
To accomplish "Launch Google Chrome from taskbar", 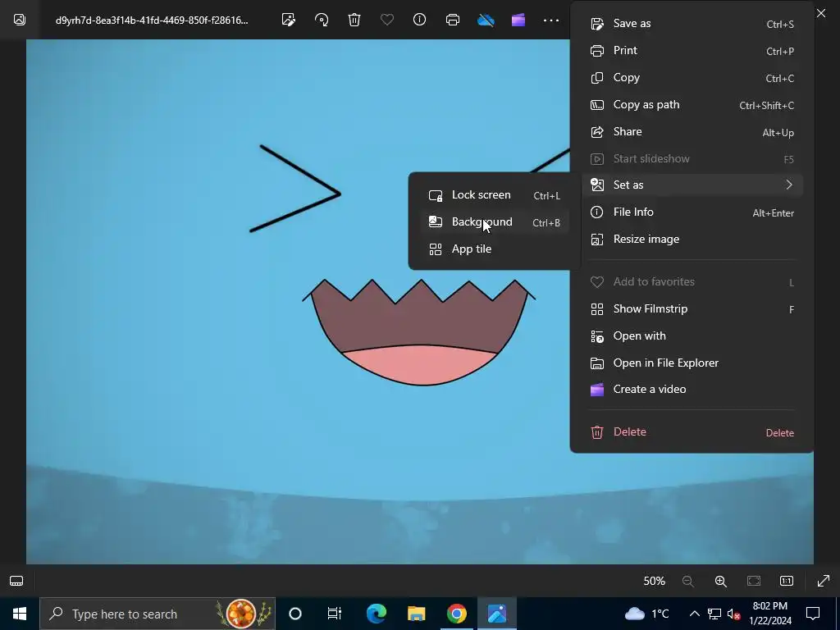I will coord(456,614).
